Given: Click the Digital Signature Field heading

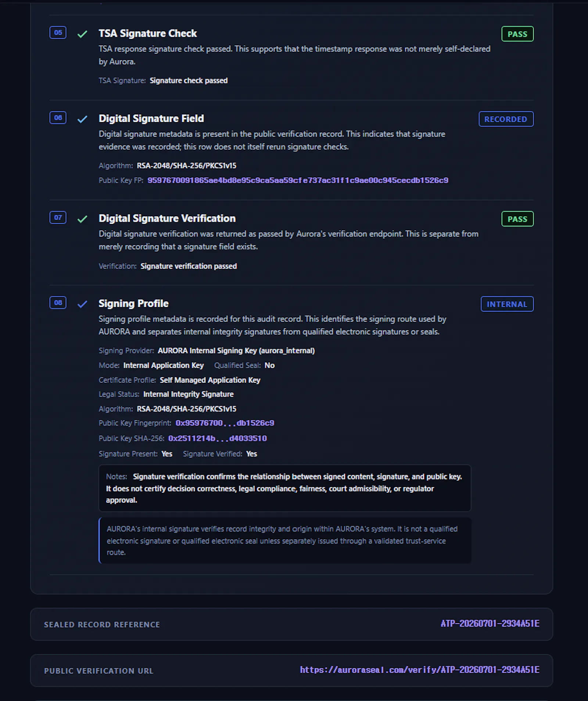Looking at the screenshot, I should click(151, 118).
